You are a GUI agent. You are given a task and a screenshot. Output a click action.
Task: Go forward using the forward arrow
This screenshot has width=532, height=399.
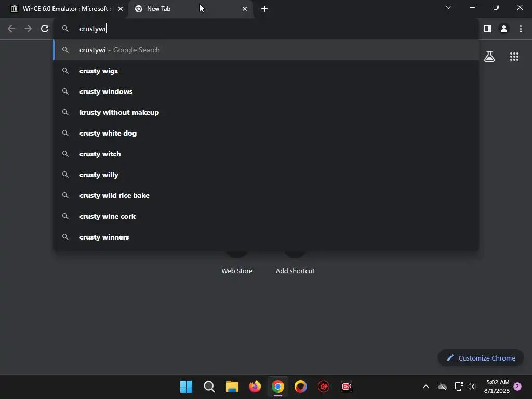(x=28, y=29)
